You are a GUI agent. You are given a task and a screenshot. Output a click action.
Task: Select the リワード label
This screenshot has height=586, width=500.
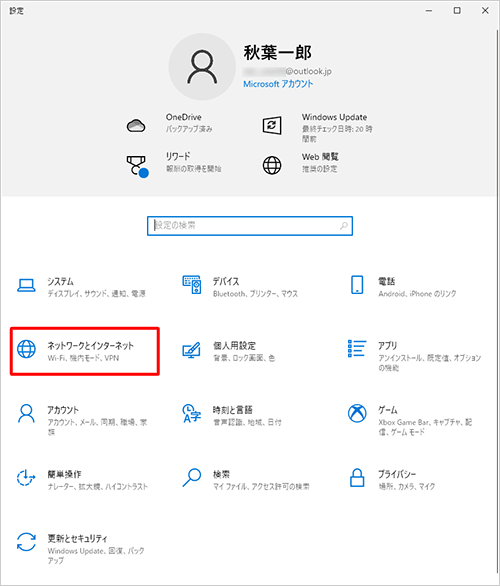coord(178,156)
